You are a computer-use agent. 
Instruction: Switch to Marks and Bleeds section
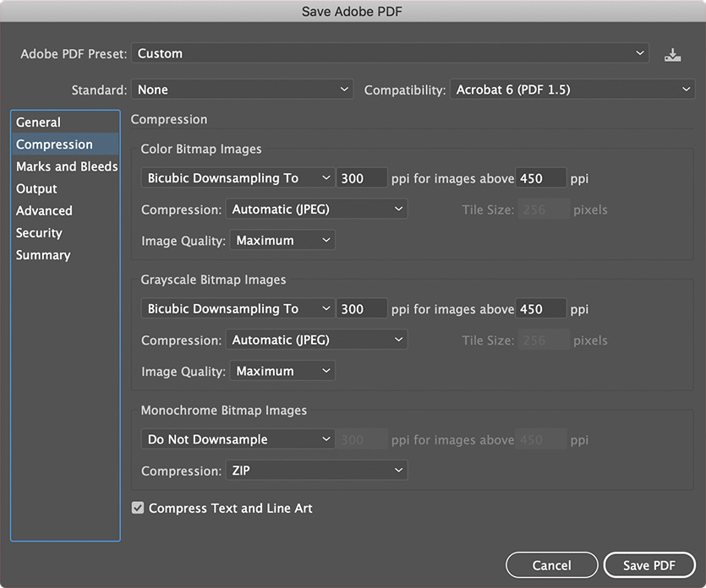click(x=67, y=166)
